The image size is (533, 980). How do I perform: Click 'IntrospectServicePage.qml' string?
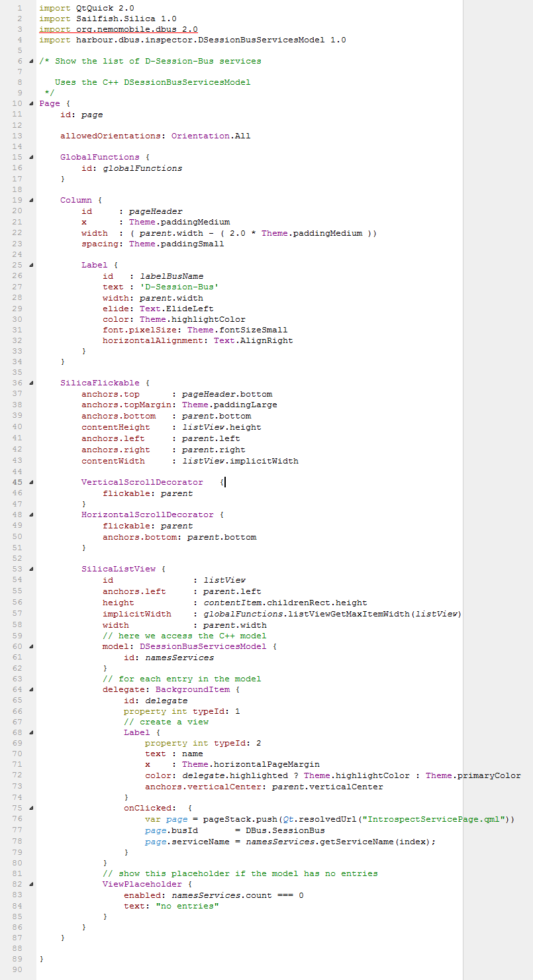coord(434,819)
